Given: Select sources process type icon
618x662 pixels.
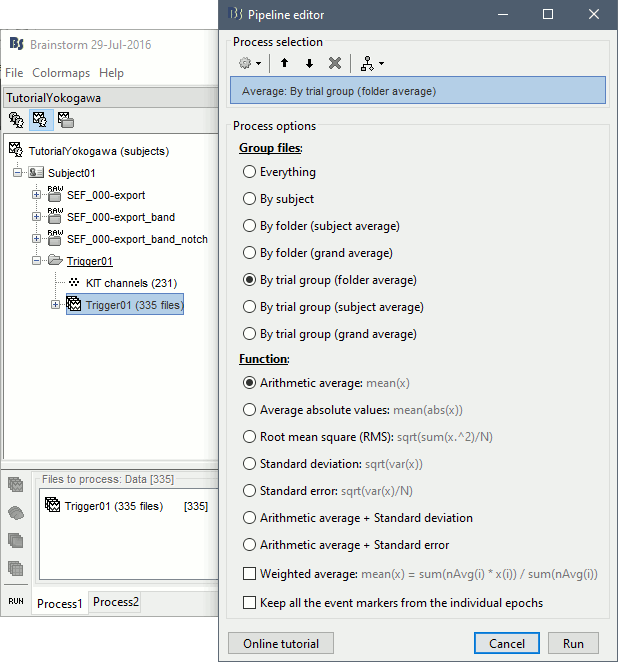Looking at the screenshot, I should coord(16,512).
